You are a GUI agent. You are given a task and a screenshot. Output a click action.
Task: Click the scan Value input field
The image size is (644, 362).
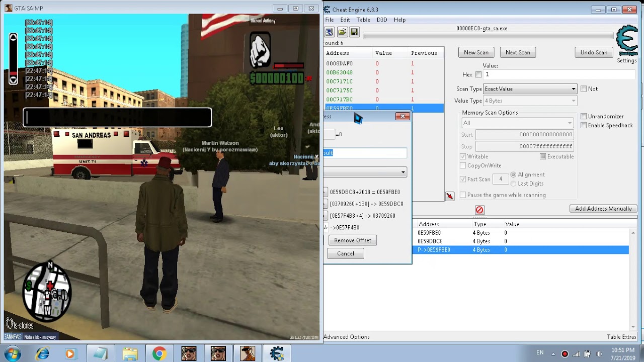(x=559, y=74)
